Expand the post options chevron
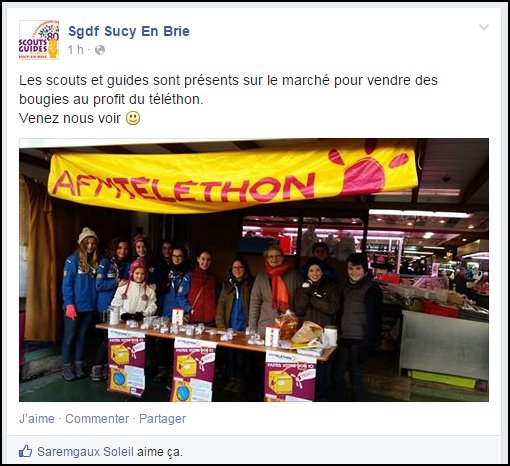This screenshot has width=510, height=466. pyautogui.click(x=484, y=27)
